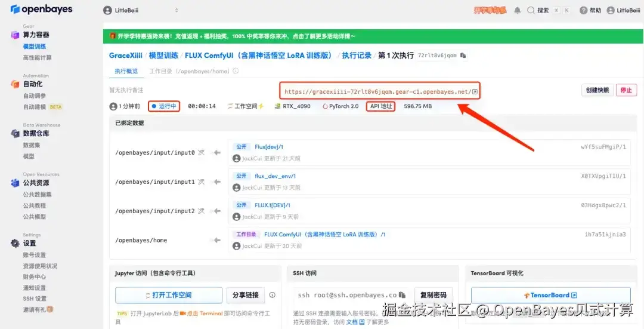Click the 算力容器 section icon
Viewport: 644px width, 329px height.
[x=15, y=35]
